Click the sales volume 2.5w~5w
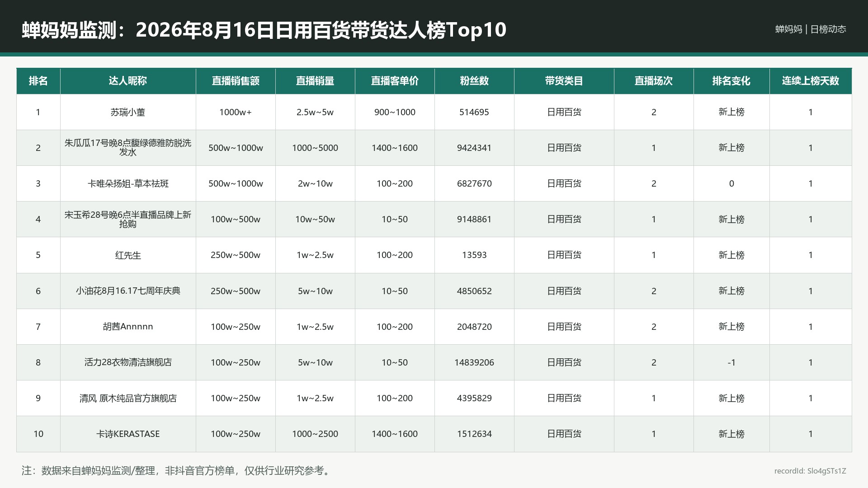This screenshot has width=868, height=488. [x=315, y=112]
